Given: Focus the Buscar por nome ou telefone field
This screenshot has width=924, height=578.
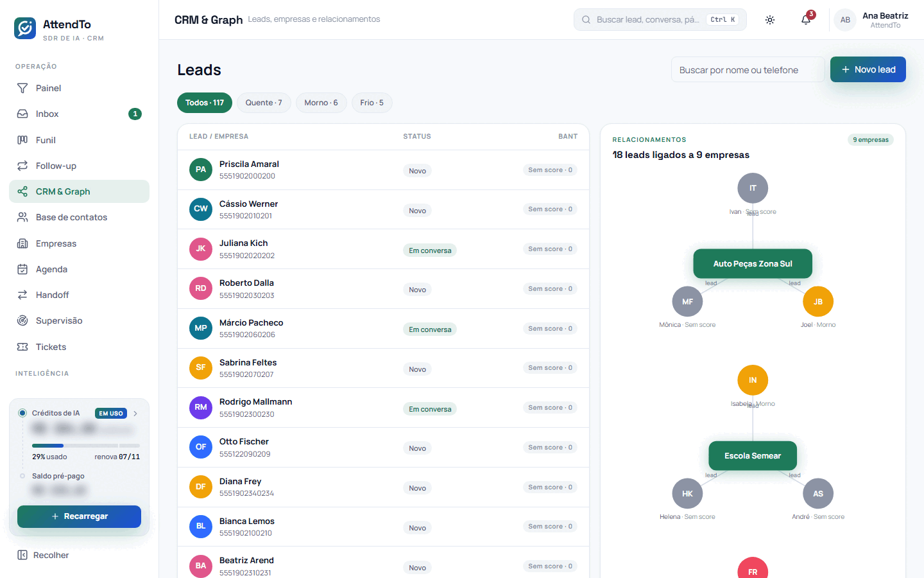Looking at the screenshot, I should [748, 69].
